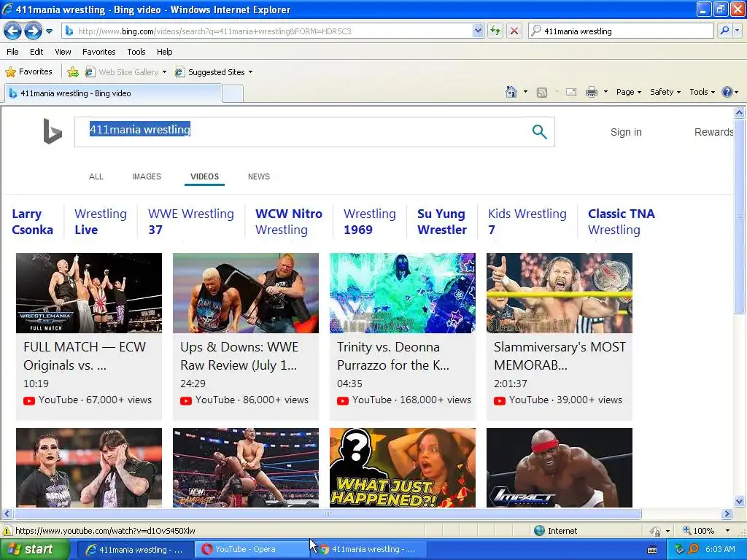This screenshot has width=747, height=560.
Task: Open the command bar Tools menu
Action: [702, 92]
